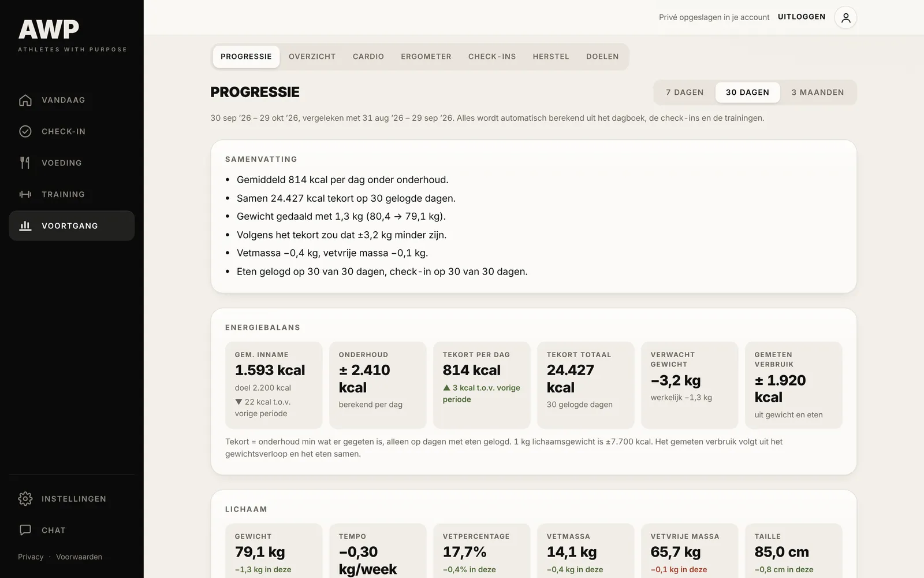Open the Cardio tab
This screenshot has width=924, height=578.
(368, 57)
